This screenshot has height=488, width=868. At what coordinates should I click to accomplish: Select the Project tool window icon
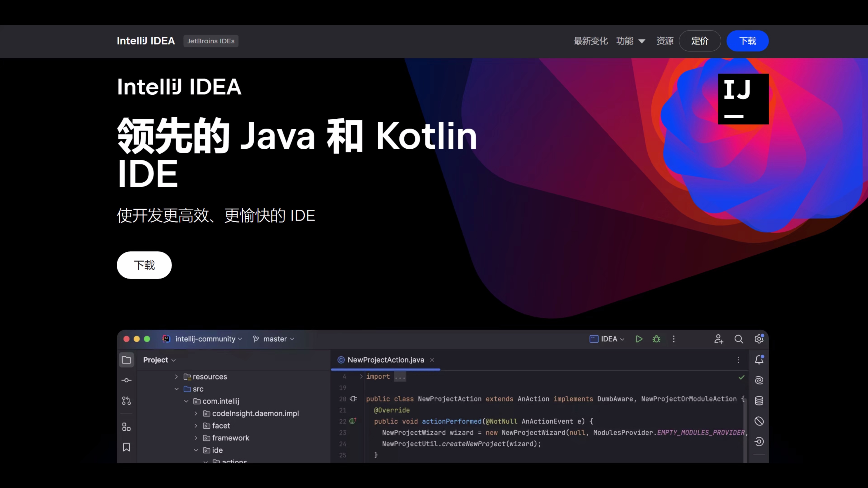point(126,360)
